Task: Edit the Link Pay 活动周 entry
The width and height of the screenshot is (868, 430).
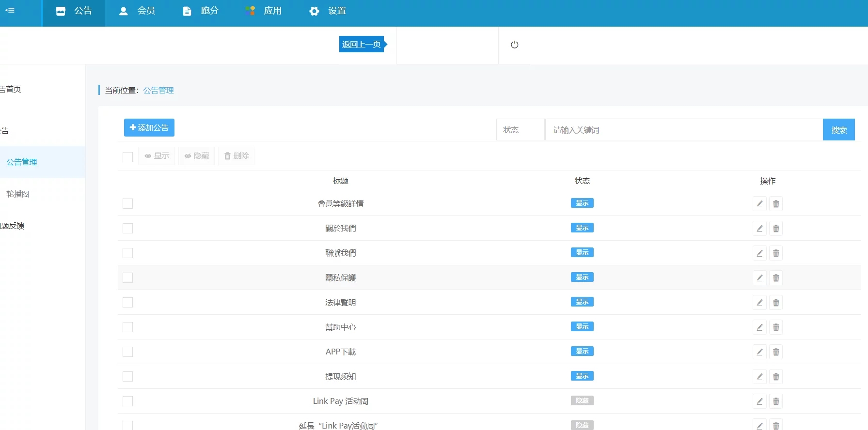Action: coord(759,401)
